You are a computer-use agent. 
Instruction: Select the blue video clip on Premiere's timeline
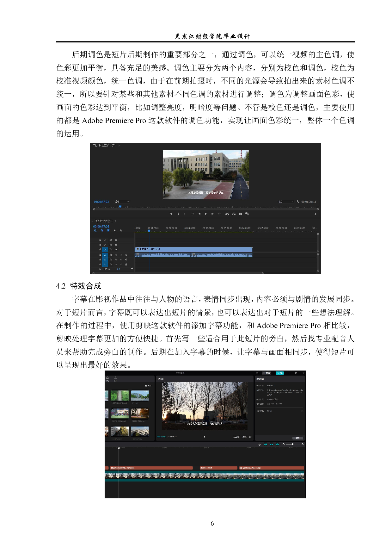point(193,249)
